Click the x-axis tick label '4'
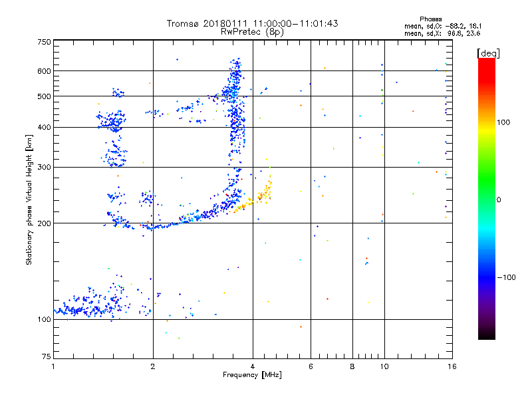Screen dimensions: 532x399 pos(253,366)
